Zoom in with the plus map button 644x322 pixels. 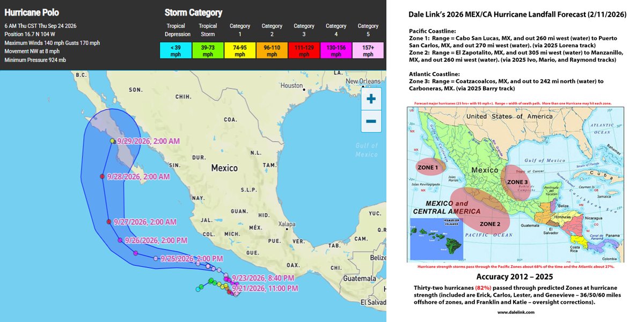click(370, 99)
